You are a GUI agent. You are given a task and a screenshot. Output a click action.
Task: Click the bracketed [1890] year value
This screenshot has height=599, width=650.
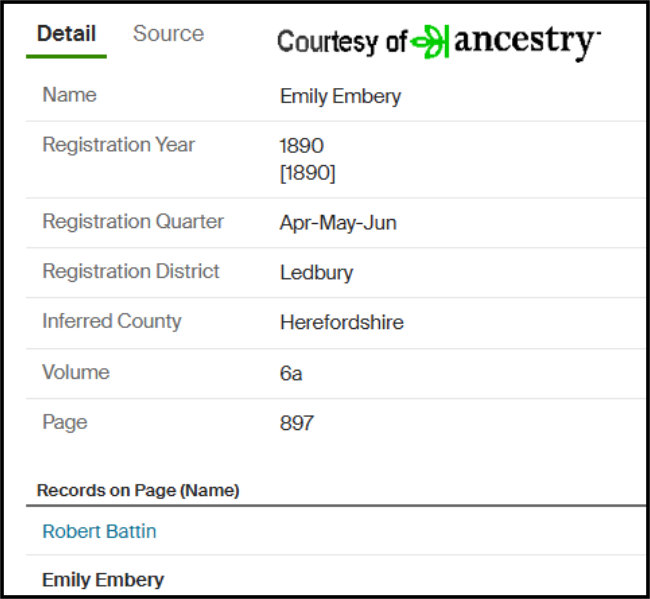(x=307, y=173)
